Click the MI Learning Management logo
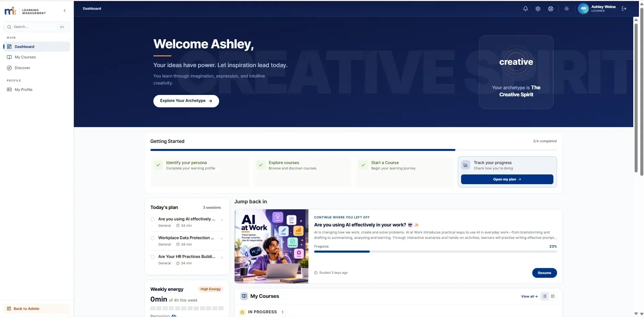The image size is (644, 317). tap(25, 11)
